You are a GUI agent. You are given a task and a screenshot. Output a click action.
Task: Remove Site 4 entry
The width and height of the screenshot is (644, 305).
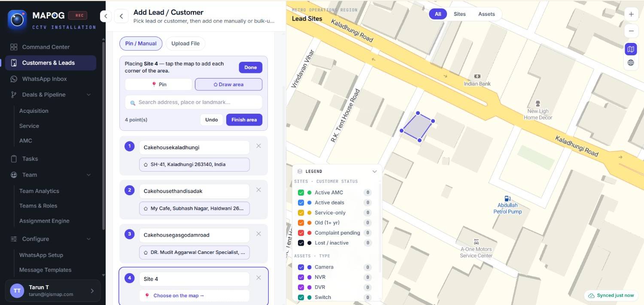tap(258, 278)
